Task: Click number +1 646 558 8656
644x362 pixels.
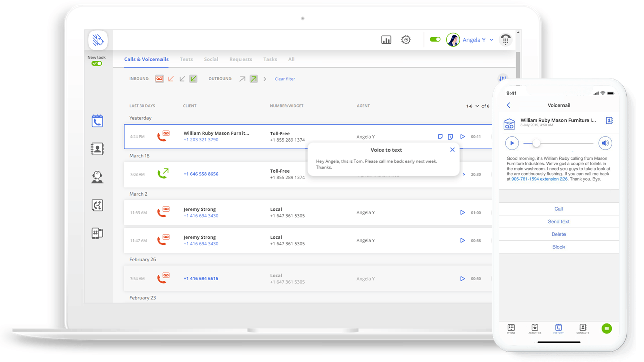Action: 201,174
